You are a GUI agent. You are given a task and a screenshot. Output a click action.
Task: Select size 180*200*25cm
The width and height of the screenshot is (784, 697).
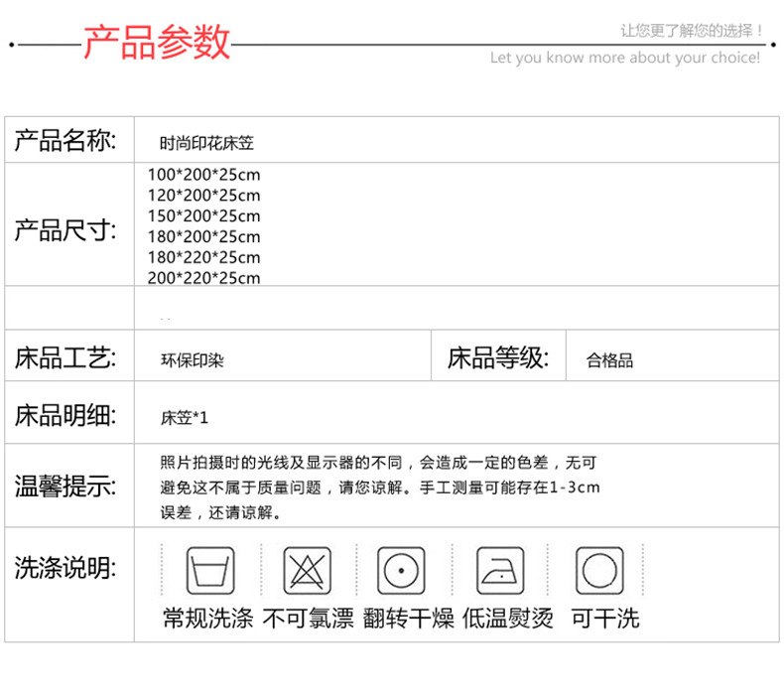[204, 236]
